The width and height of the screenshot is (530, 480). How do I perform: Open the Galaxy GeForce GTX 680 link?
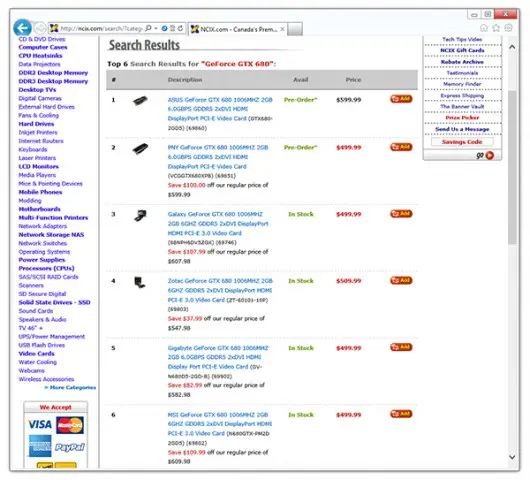point(218,223)
